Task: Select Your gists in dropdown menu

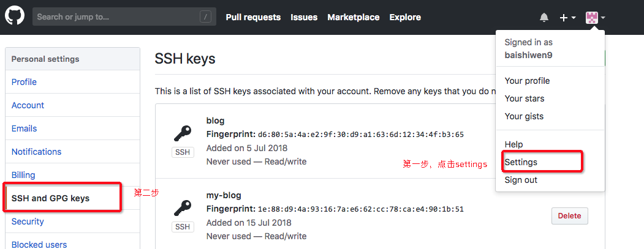Action: point(524,116)
